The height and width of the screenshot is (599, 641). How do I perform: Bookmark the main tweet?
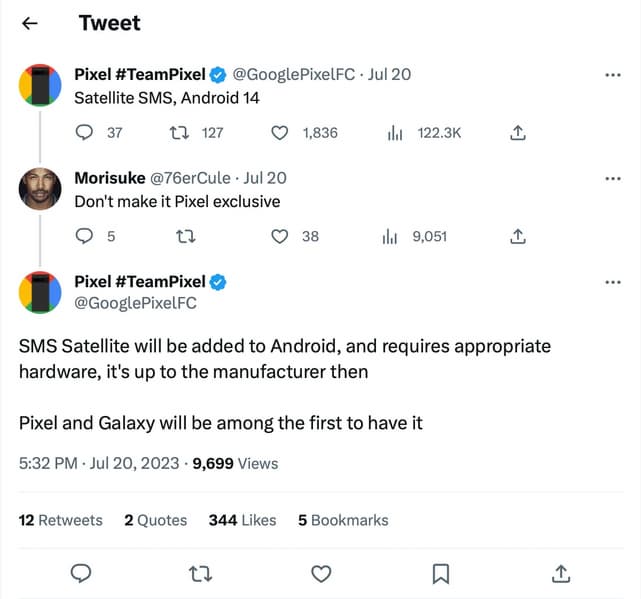point(440,573)
